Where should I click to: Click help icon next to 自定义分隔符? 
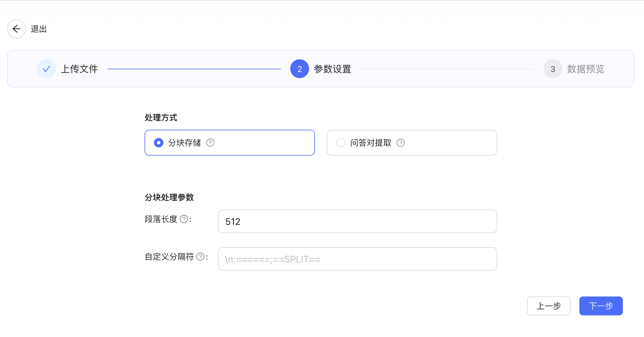click(200, 257)
